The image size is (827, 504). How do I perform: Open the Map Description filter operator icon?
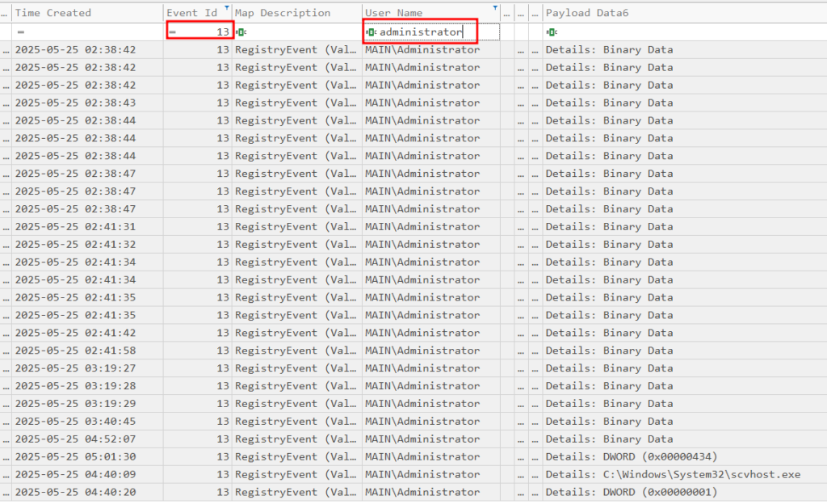tap(241, 32)
